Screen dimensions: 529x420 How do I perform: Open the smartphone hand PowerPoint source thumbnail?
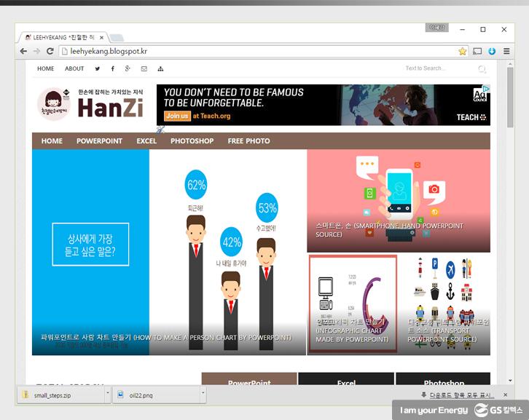[x=398, y=201]
